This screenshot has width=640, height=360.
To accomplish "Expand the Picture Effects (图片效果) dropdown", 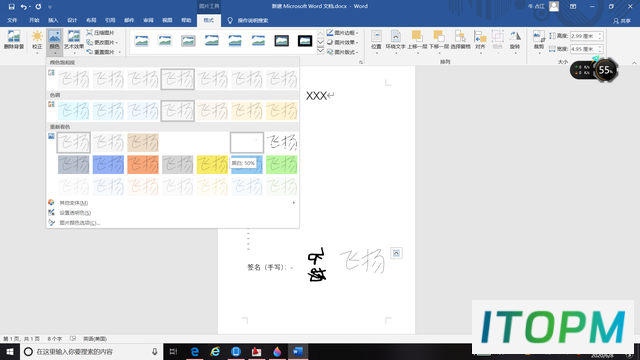I will (x=342, y=42).
